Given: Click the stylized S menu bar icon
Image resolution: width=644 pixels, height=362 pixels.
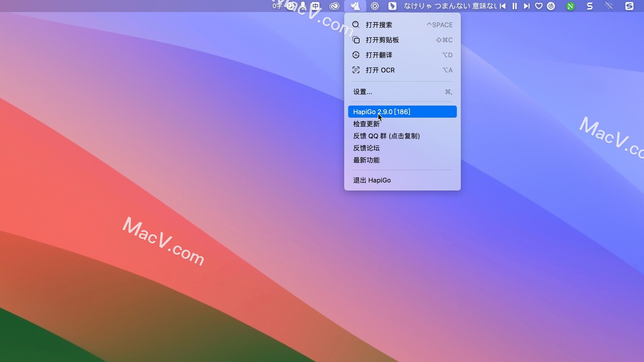Looking at the screenshot, I should [x=590, y=6].
